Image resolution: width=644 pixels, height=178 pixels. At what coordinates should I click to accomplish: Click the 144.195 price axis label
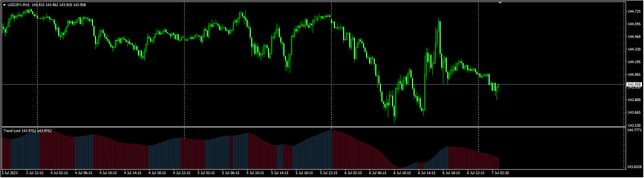pyautogui.click(x=634, y=62)
